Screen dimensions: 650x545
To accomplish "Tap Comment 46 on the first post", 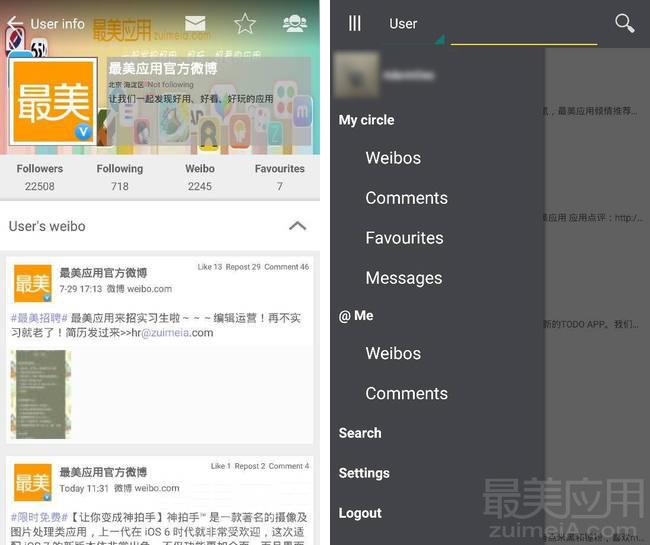I will point(286,267).
